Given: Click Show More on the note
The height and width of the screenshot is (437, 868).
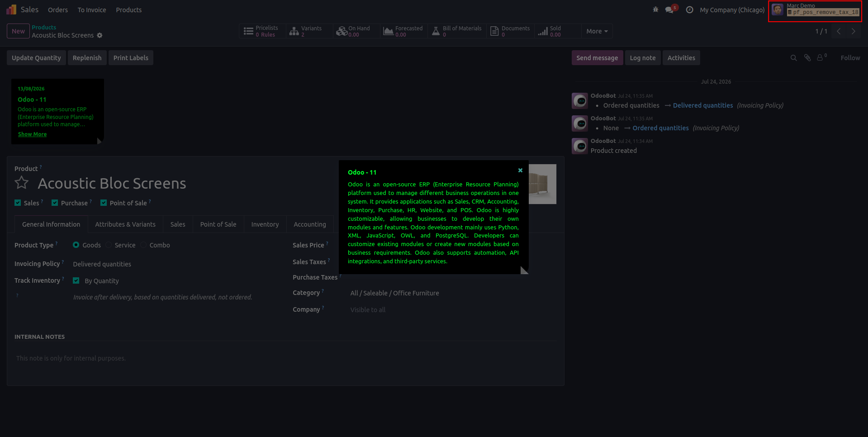Looking at the screenshot, I should coord(32,134).
